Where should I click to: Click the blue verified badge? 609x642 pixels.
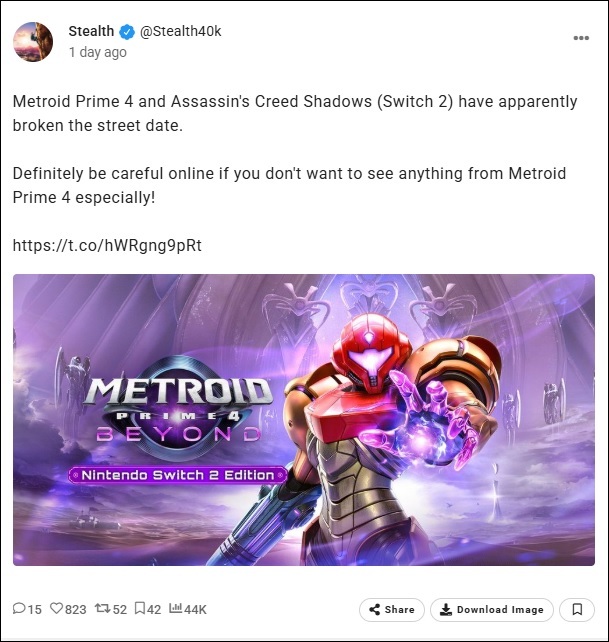coord(127,32)
